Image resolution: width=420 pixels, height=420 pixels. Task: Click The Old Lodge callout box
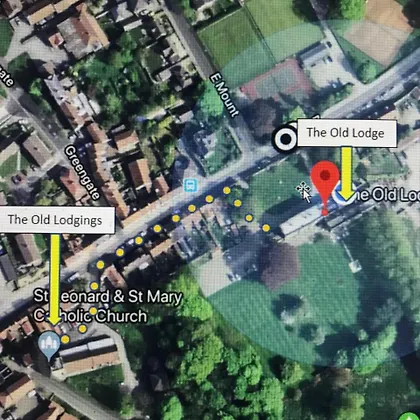(x=346, y=133)
